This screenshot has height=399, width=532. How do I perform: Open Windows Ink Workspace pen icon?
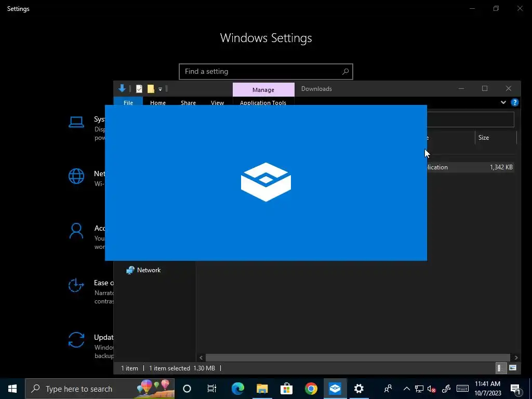tap(446, 389)
